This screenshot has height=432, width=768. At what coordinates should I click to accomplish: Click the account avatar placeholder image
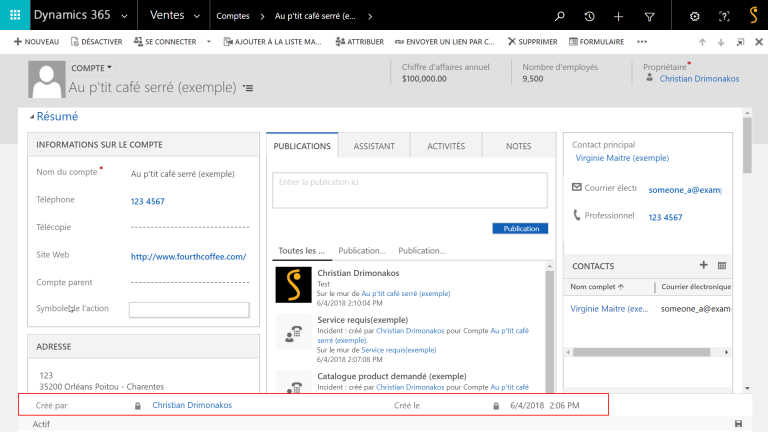47,79
